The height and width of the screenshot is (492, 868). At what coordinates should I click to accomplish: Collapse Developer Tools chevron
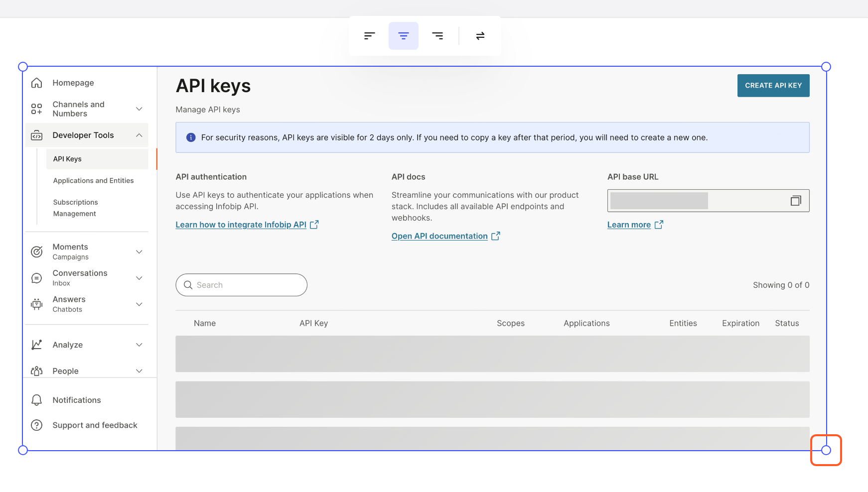pos(140,135)
